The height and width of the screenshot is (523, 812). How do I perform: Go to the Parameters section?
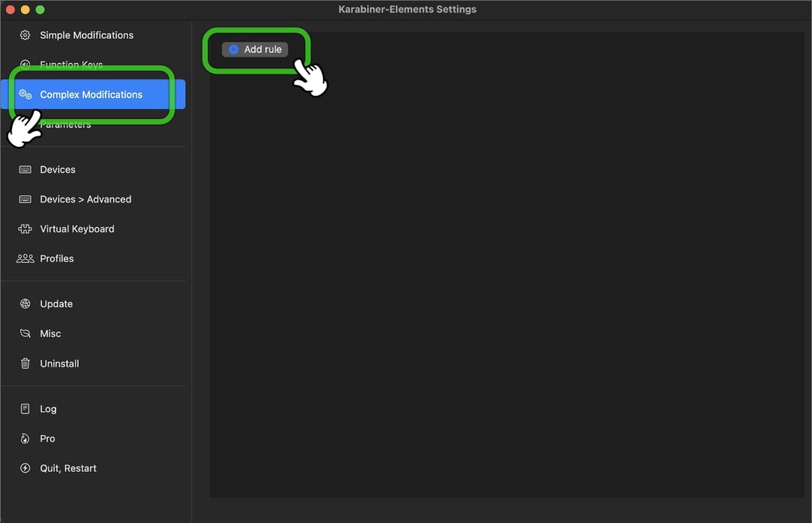click(93, 124)
